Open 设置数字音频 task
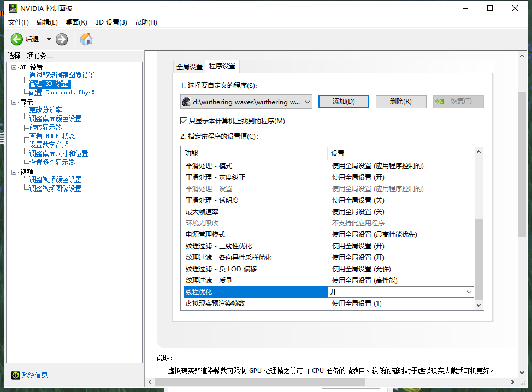The height and width of the screenshot is (392, 532). 49,145
